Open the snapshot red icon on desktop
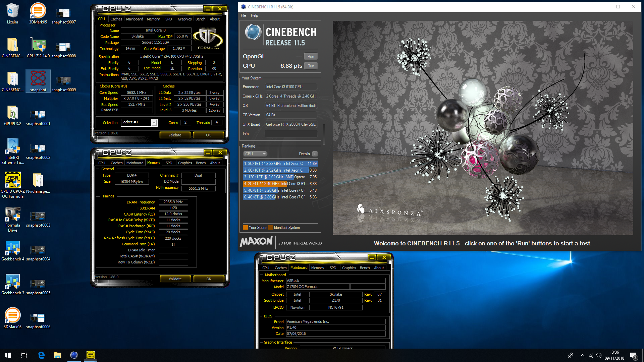 pos(38,81)
